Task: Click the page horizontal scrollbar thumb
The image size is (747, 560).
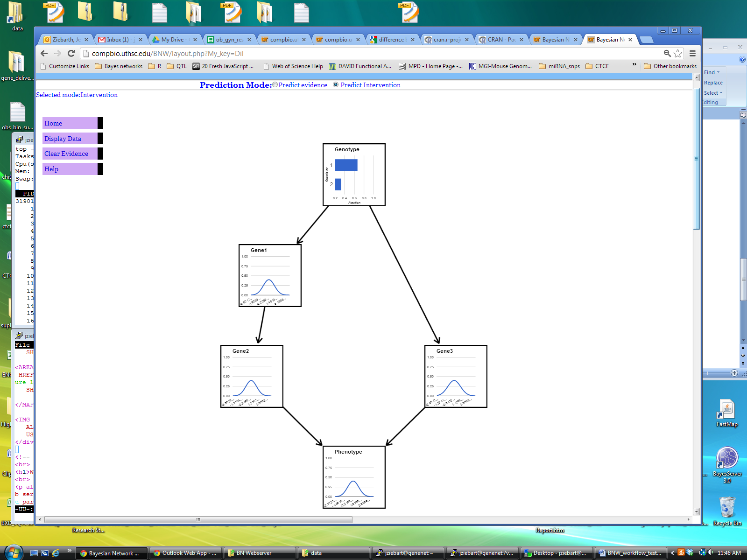Action: (198, 519)
